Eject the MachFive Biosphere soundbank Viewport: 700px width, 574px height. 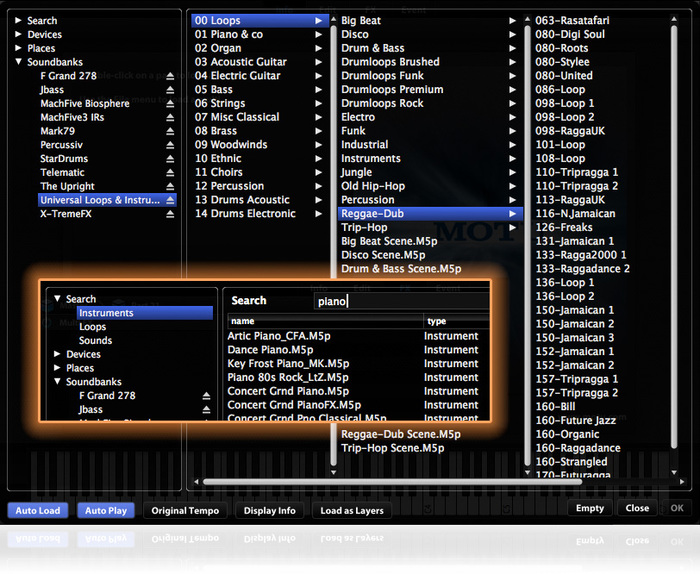coord(170,104)
